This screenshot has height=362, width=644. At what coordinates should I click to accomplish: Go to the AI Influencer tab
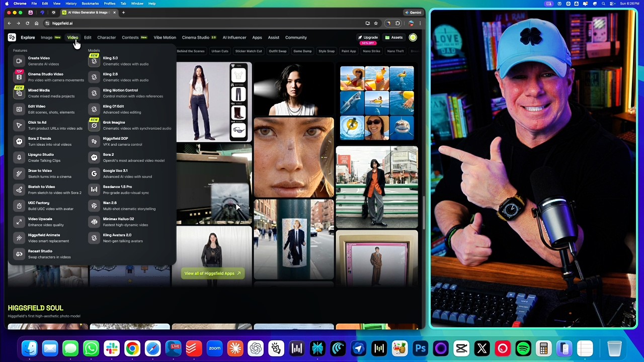234,37
